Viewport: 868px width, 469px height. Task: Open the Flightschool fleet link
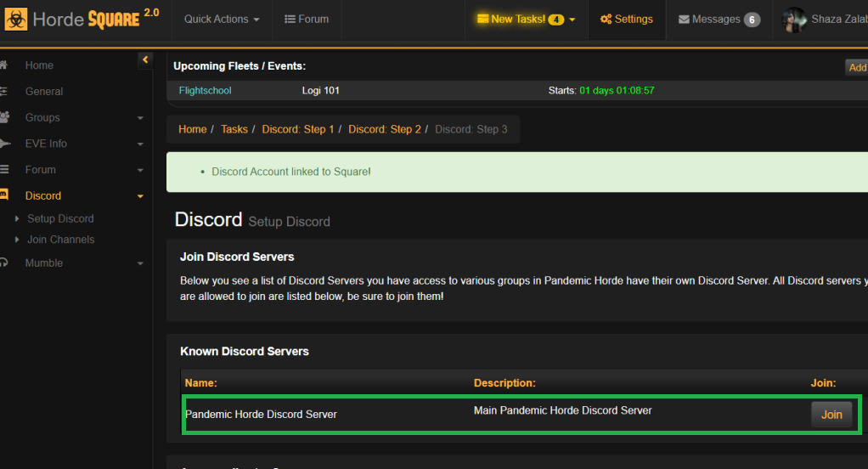coord(205,90)
